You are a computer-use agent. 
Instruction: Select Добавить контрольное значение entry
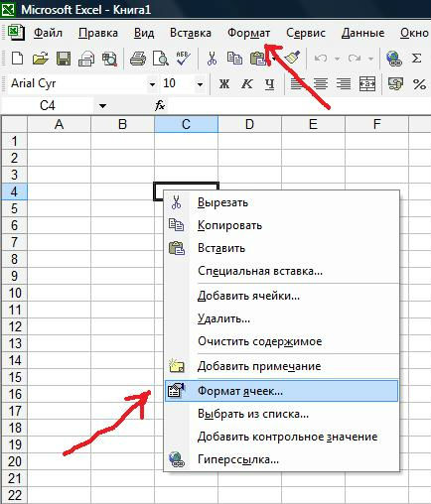pyautogui.click(x=281, y=437)
